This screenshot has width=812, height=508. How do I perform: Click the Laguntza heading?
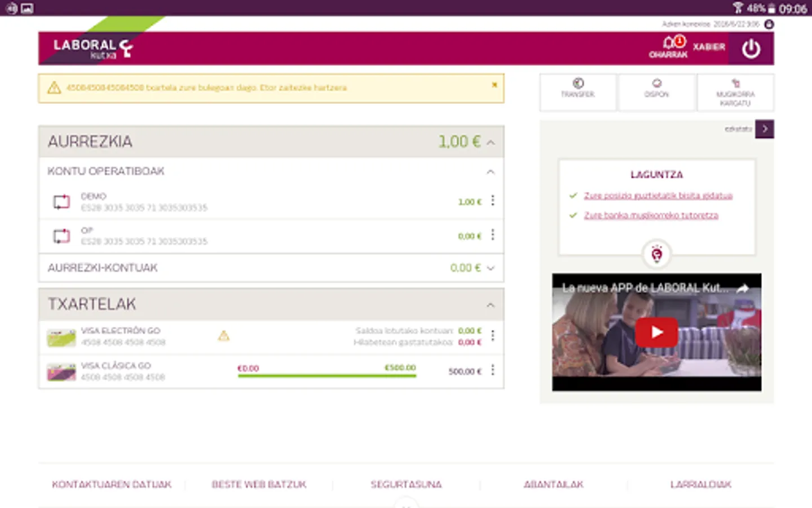pos(656,174)
